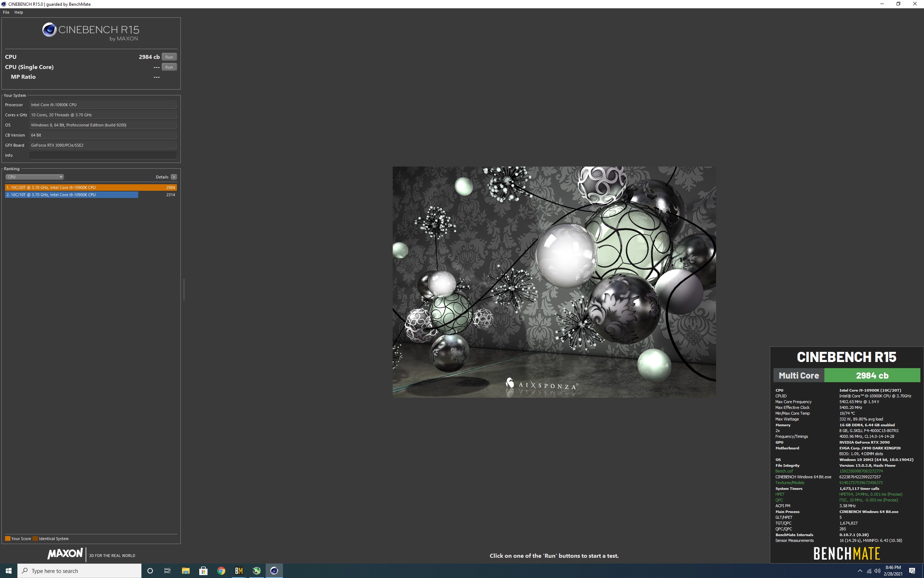Click the Cinebench R15 logo icon
This screenshot has height=578, width=924.
(49, 30)
